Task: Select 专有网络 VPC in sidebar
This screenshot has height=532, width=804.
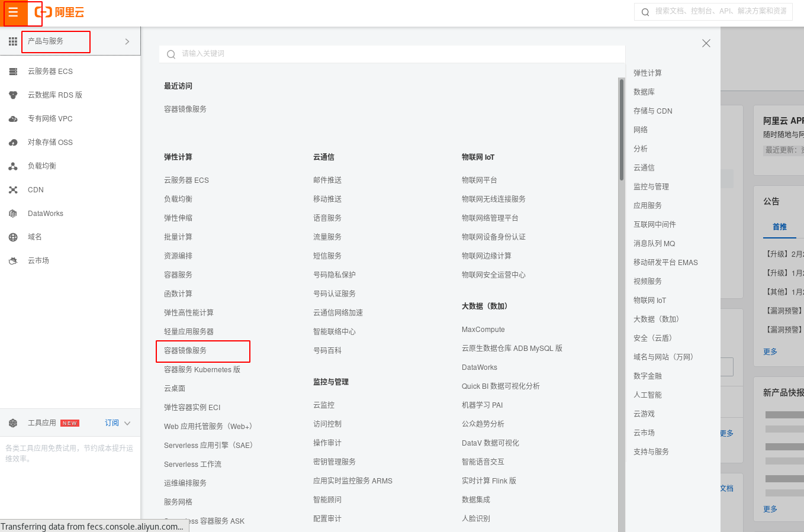Action: tap(50, 118)
